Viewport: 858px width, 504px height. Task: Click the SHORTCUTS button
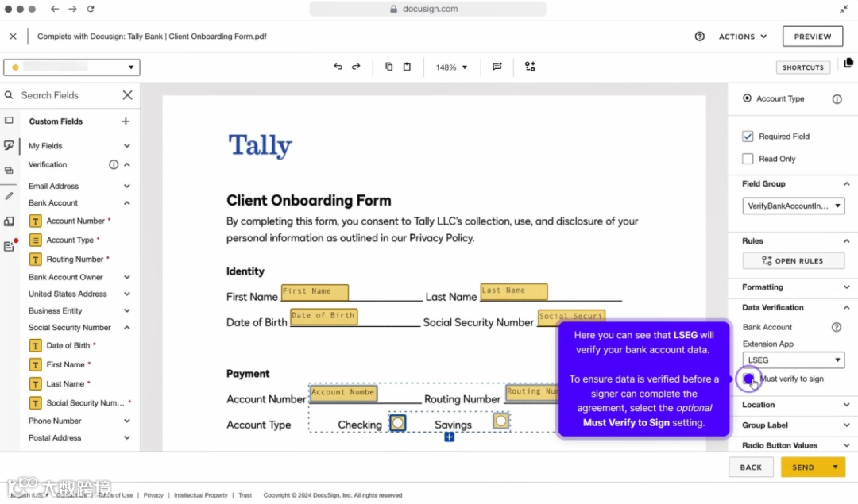click(802, 67)
